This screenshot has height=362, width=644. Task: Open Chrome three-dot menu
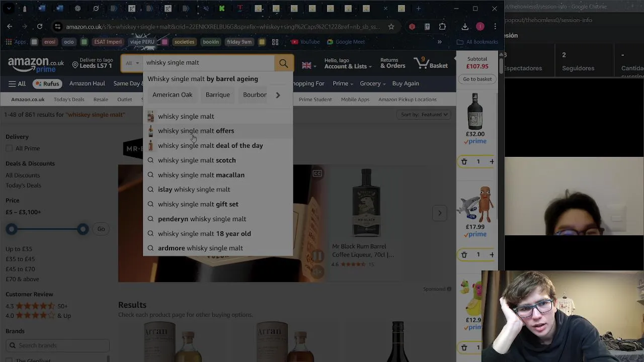coord(495,26)
